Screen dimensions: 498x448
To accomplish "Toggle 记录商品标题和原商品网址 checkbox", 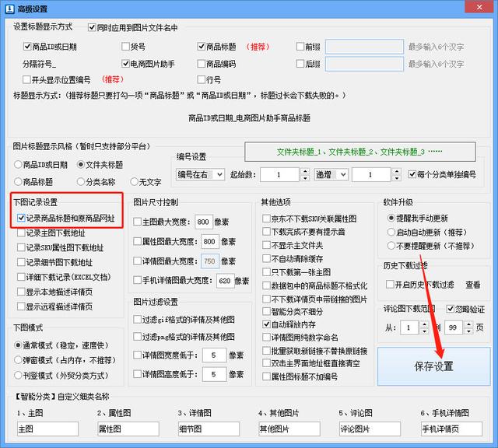I will [21, 219].
